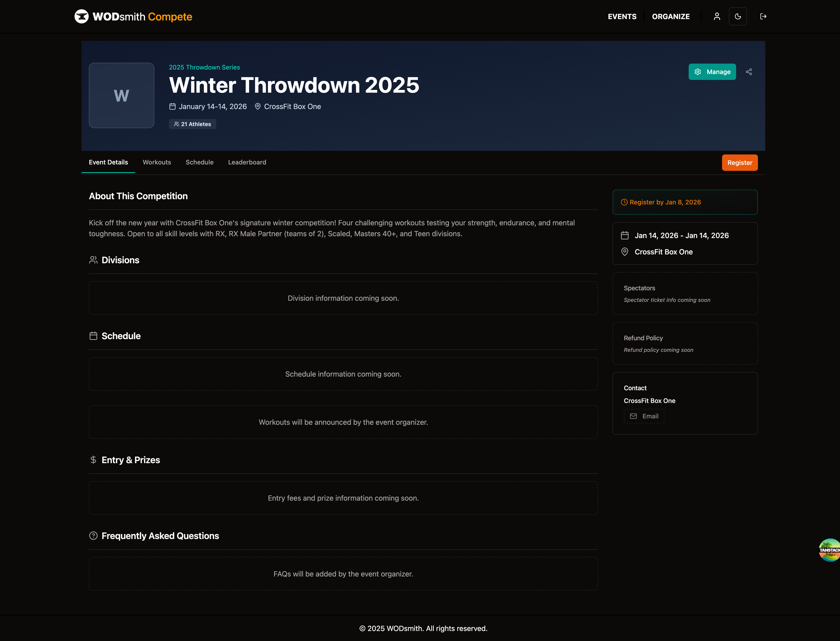Click the Winter Throwdown 2025 title

(294, 85)
